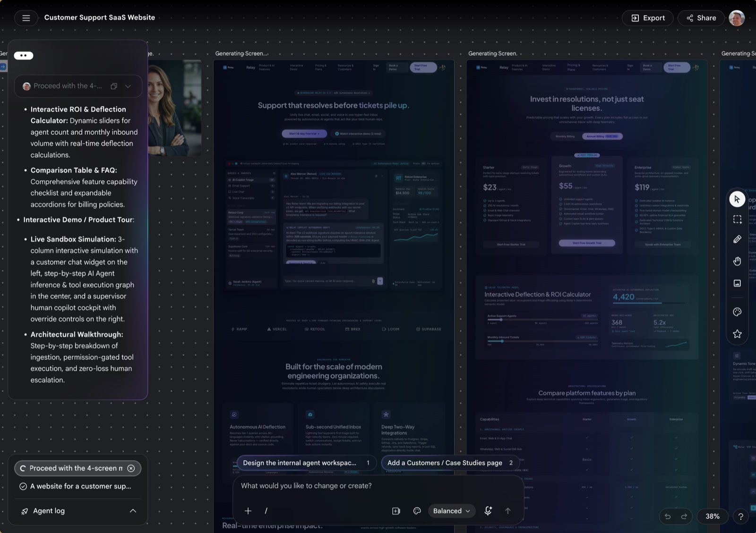Open the palette icon in the prompt bar

417,511
